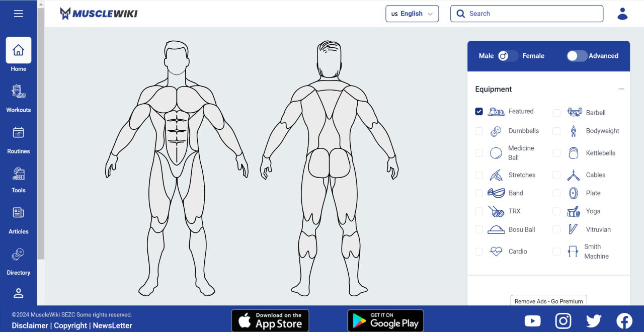The width and height of the screenshot is (644, 332).
Task: Open the hamburger menu icon
Action: 19,14
